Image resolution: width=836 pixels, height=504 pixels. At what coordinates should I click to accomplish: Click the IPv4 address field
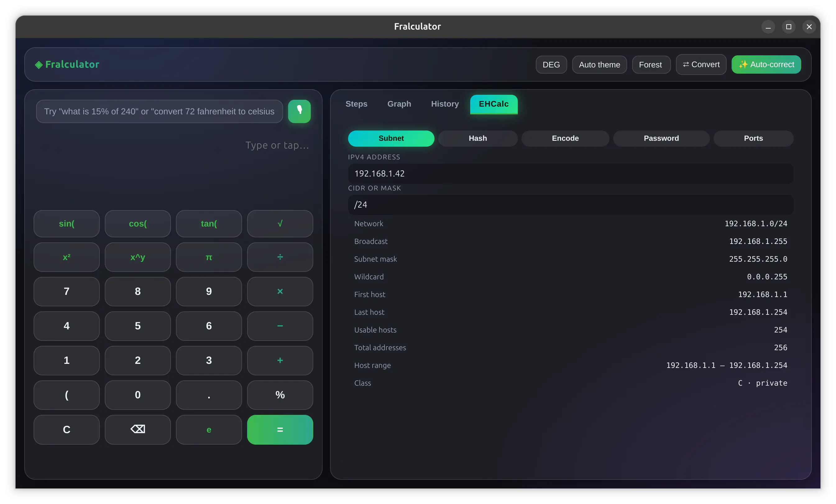click(x=571, y=174)
